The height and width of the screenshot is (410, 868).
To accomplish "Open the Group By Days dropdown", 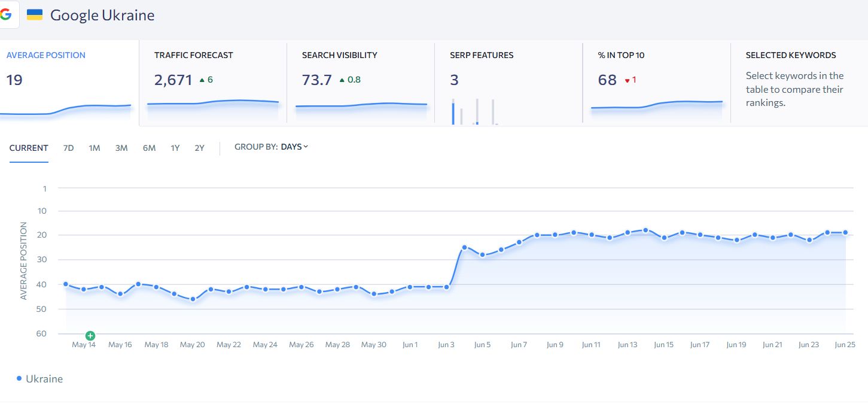I will point(294,147).
